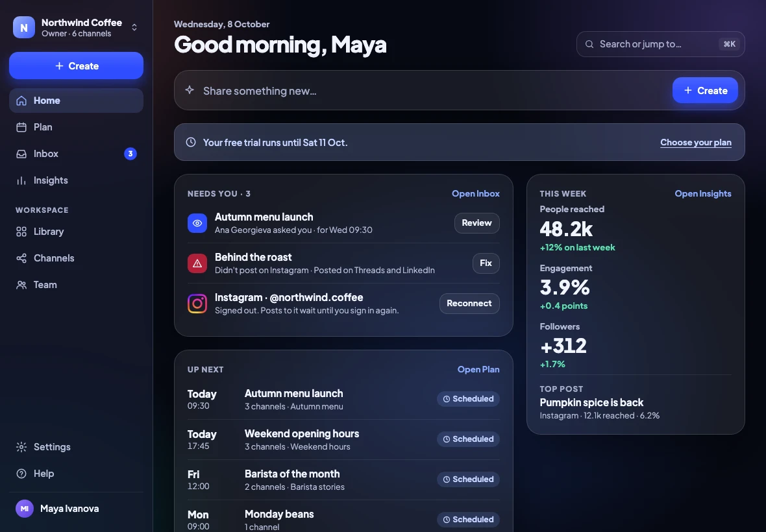Click the Scheduled status on Weekend opening hours
The height and width of the screenshot is (532, 766).
(x=468, y=439)
